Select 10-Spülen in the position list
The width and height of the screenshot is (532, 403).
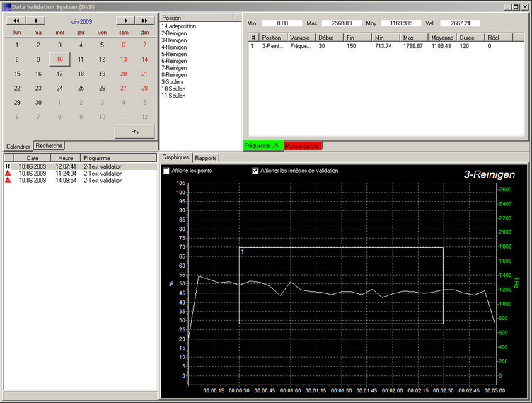[x=173, y=89]
